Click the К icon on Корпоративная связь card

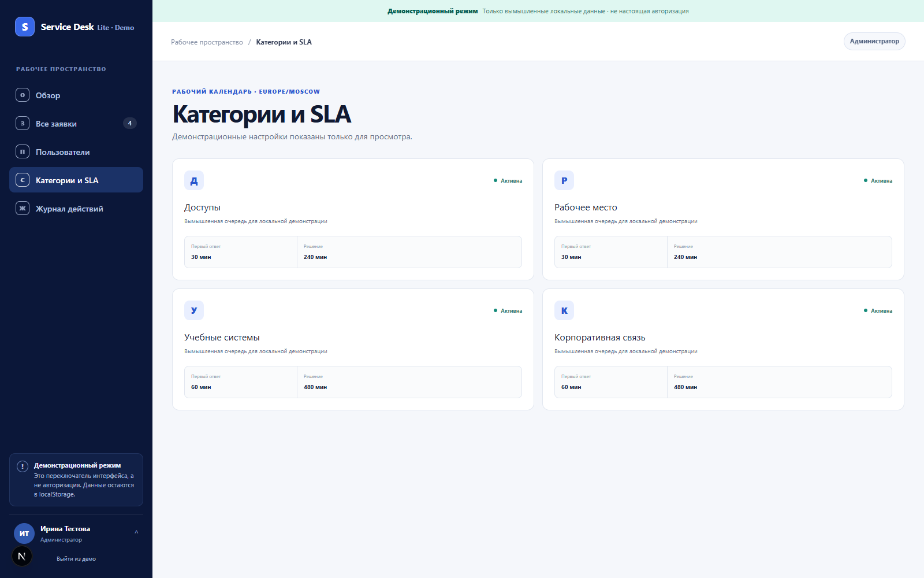(x=564, y=310)
